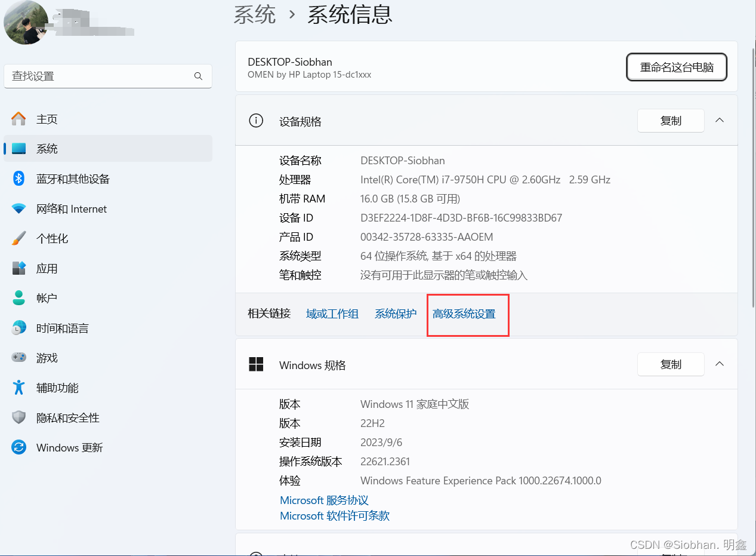Click the RAM value 16.0 GB
The width and height of the screenshot is (756, 556).
click(410, 199)
